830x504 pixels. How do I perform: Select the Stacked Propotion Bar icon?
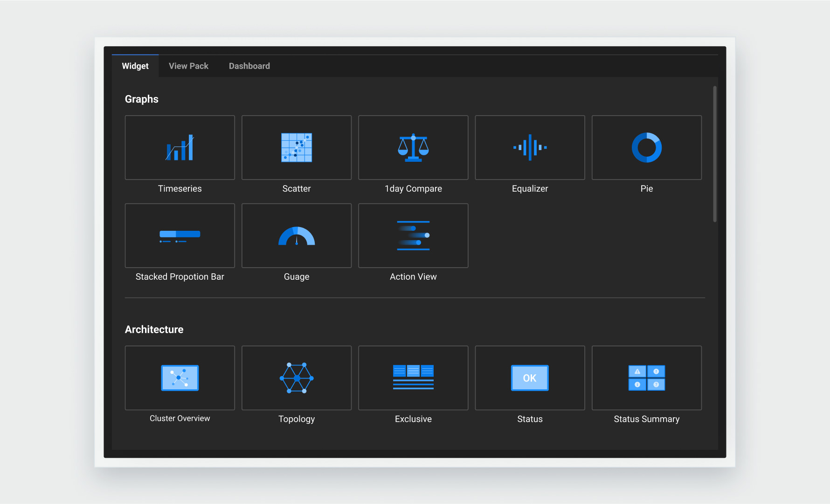coord(180,235)
